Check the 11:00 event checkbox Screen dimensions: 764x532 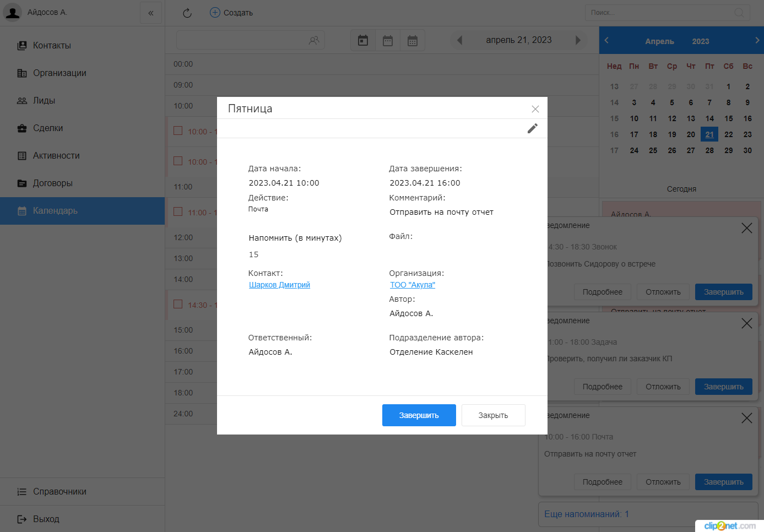178,211
